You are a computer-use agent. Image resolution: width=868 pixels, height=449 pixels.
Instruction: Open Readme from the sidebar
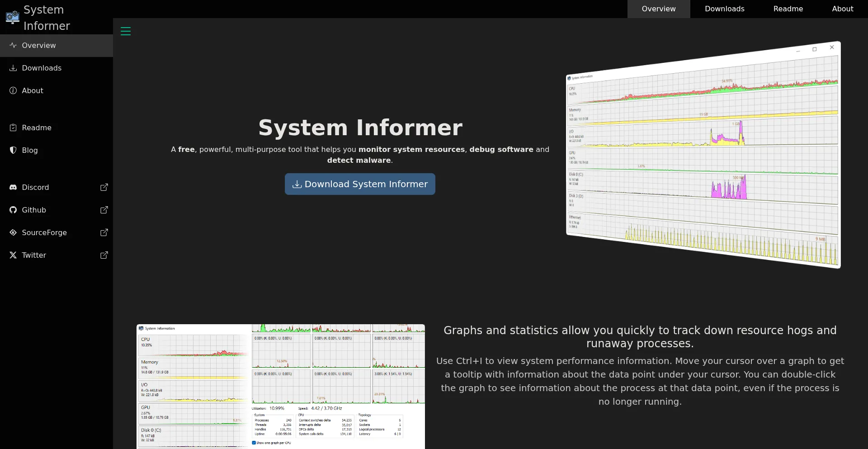[x=57, y=128]
